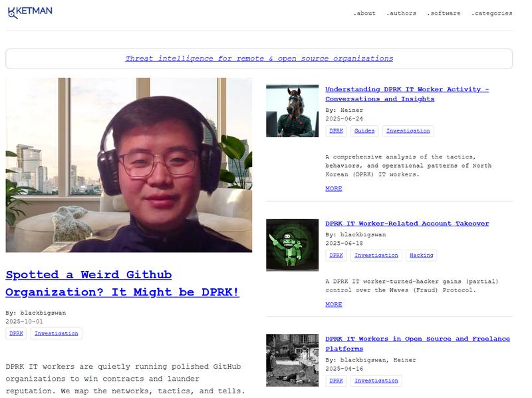Viewport: 532px width, 398px height.
Task: Open the .categories page
Action: click(491, 12)
